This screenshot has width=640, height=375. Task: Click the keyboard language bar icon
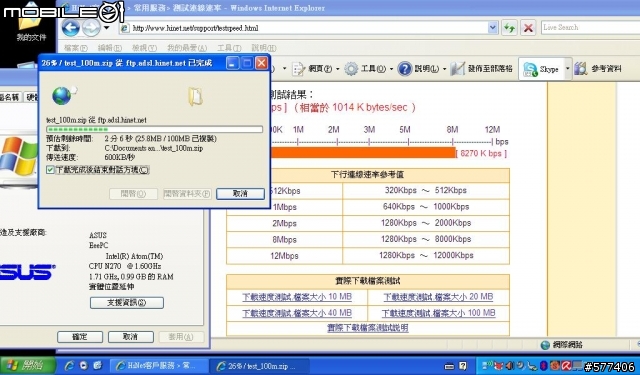[x=449, y=366]
